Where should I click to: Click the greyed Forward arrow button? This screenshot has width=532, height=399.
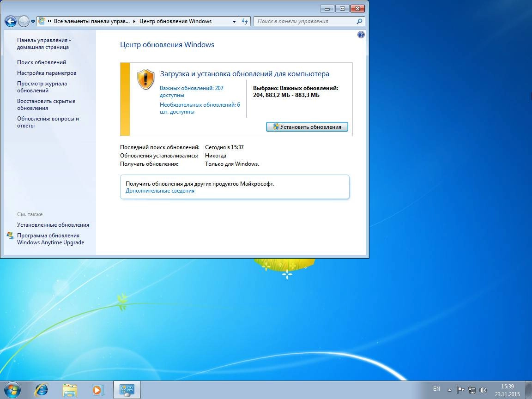pos(24,22)
